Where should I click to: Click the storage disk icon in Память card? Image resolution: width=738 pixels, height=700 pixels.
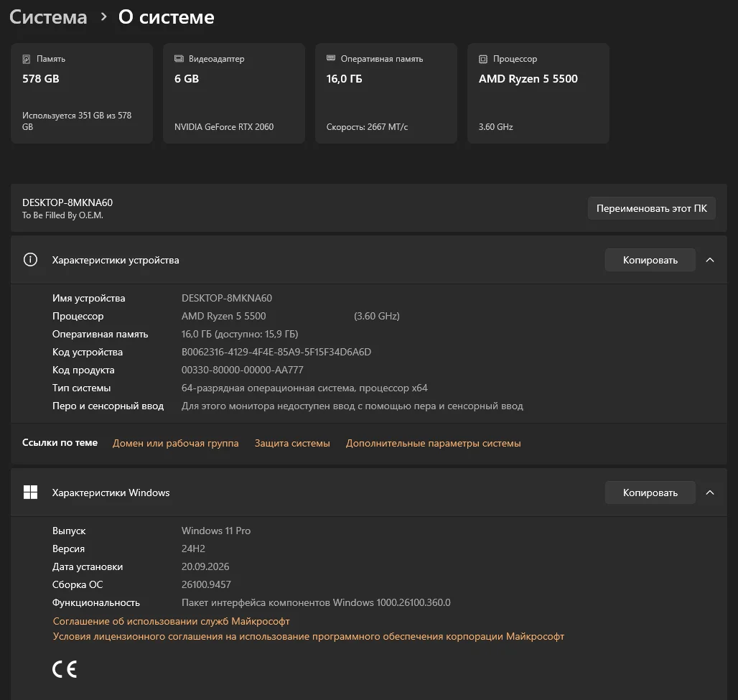tap(27, 59)
